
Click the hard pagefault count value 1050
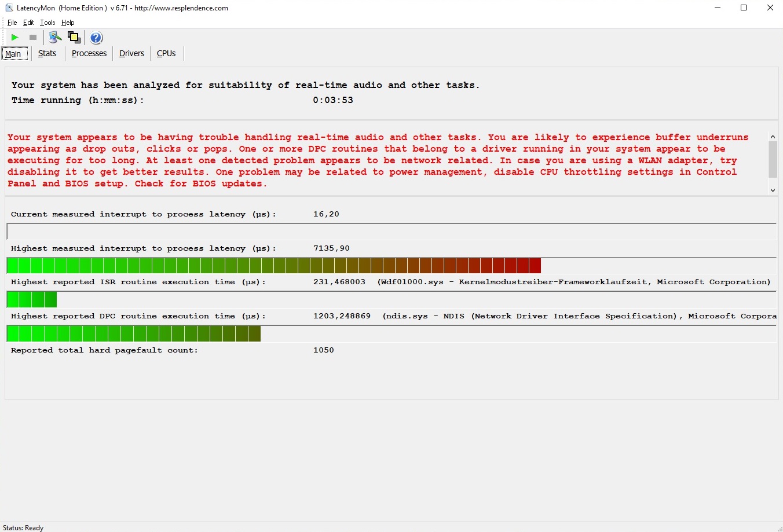click(x=323, y=350)
